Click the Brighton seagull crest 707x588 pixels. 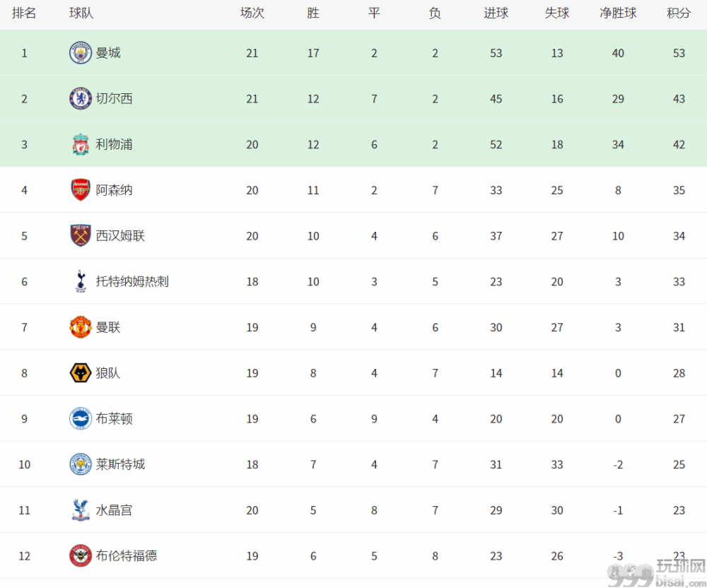[81, 418]
